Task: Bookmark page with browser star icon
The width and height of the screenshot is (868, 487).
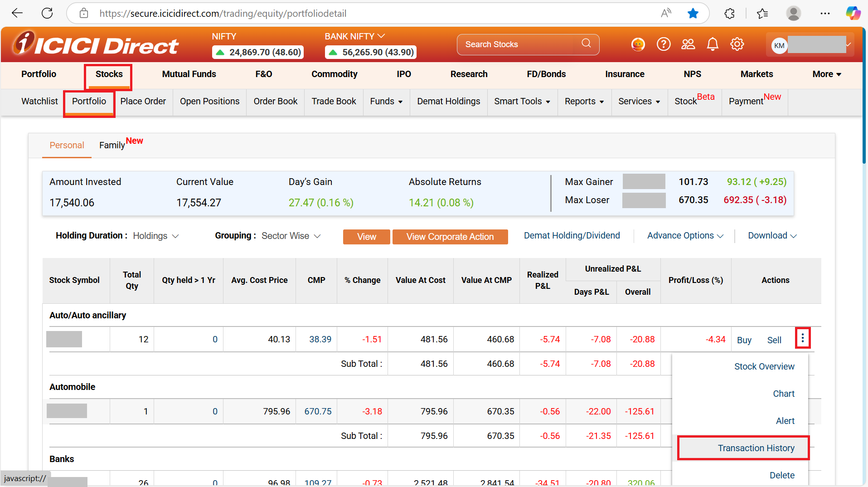Action: 693,14
